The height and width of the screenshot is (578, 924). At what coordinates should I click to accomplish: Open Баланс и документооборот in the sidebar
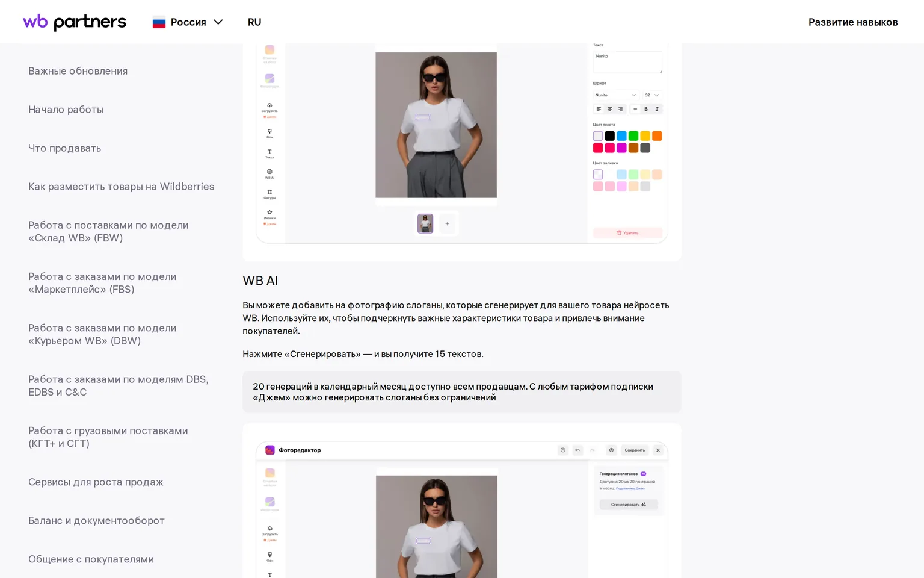click(96, 521)
